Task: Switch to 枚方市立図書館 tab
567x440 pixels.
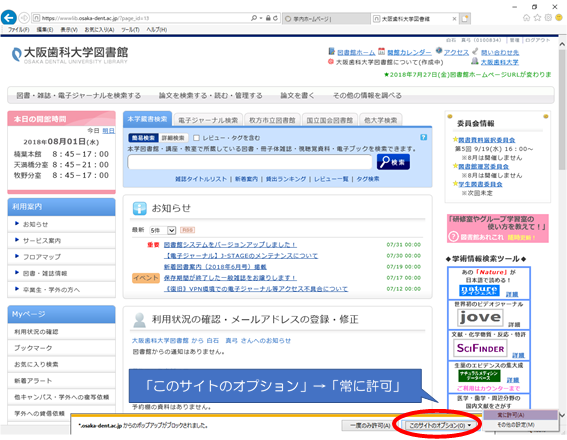Action: (272, 120)
